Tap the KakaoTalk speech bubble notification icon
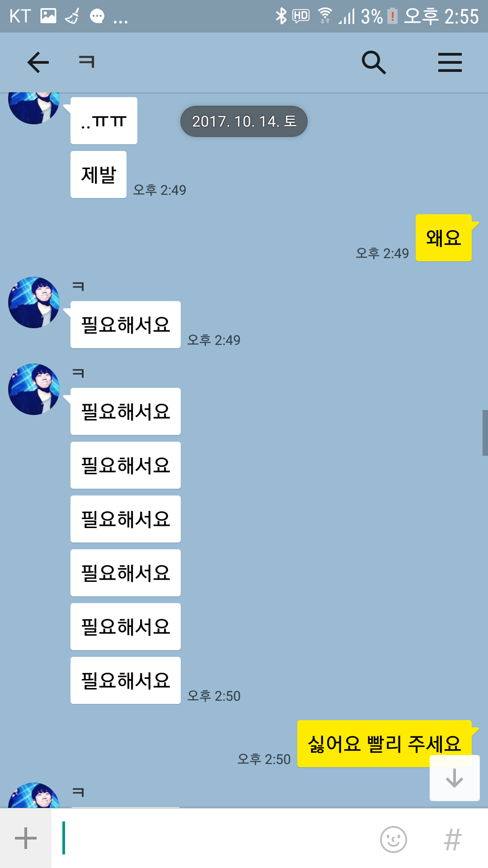This screenshot has width=488, height=868. coord(97,17)
